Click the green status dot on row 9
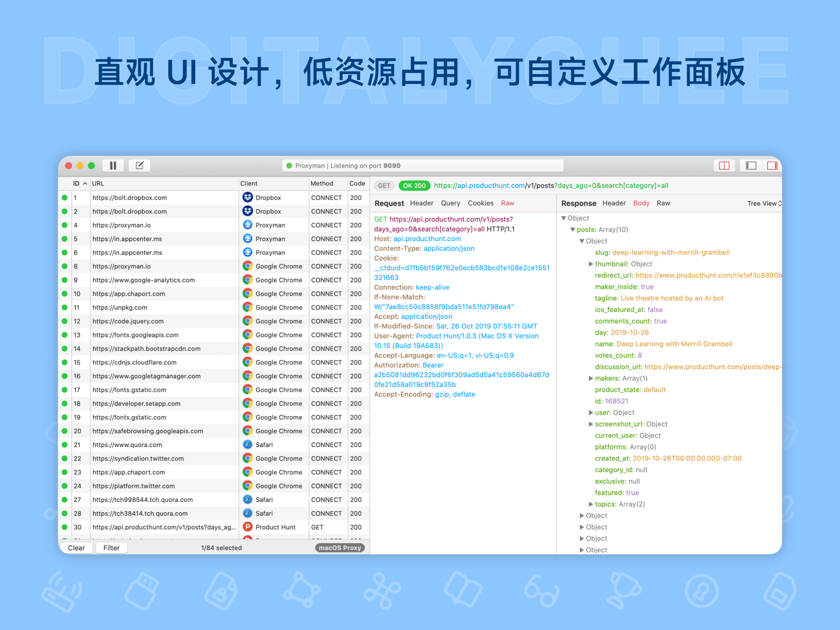The image size is (840, 630). tap(64, 280)
